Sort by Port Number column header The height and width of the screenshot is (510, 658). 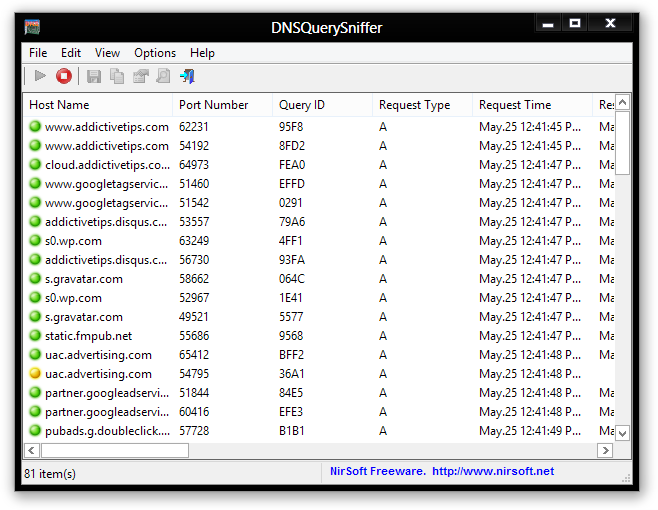(x=222, y=105)
